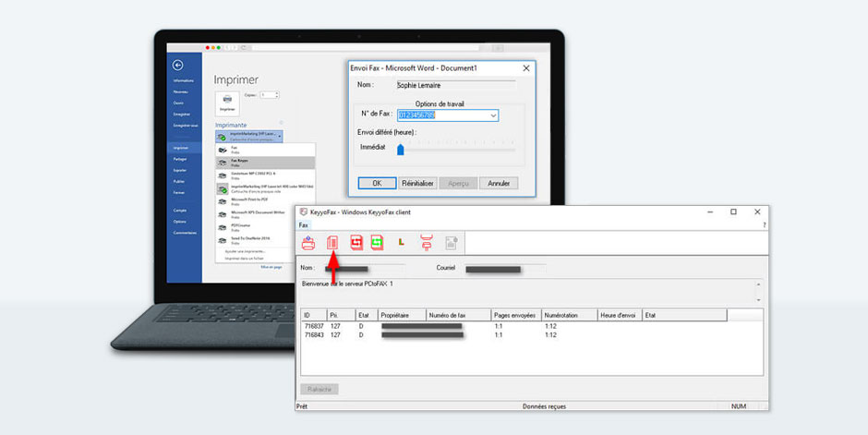The image size is (868, 435).
Task: Sort by the Pages envoyées column header
Action: point(516,315)
